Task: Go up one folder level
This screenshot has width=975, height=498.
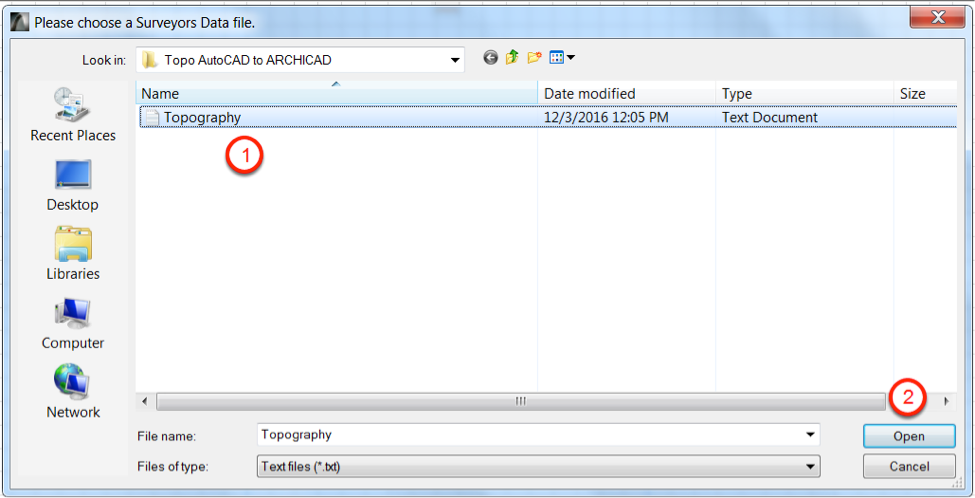Action: coord(512,58)
